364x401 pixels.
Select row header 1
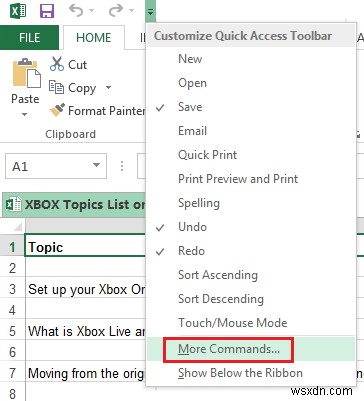pyautogui.click(x=12, y=247)
